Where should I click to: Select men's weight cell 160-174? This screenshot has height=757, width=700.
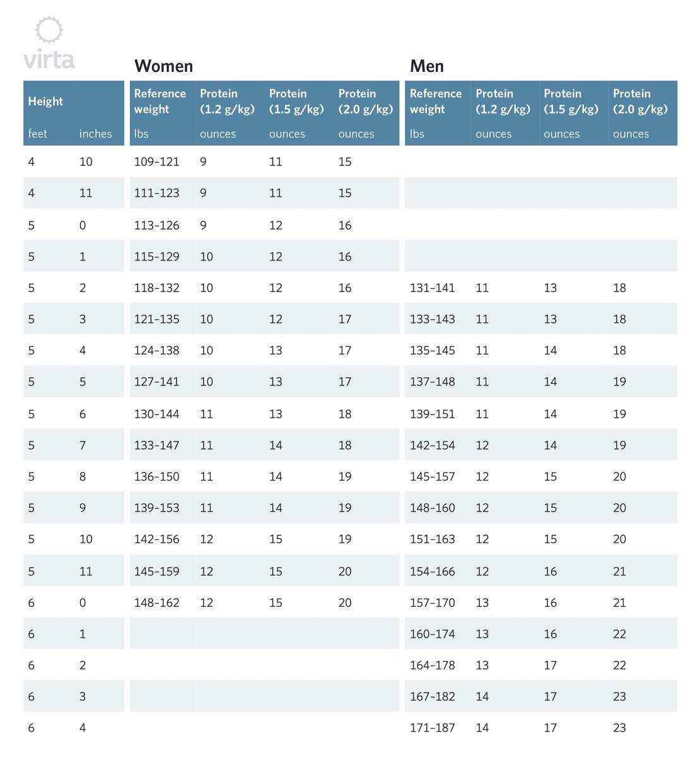(x=433, y=634)
